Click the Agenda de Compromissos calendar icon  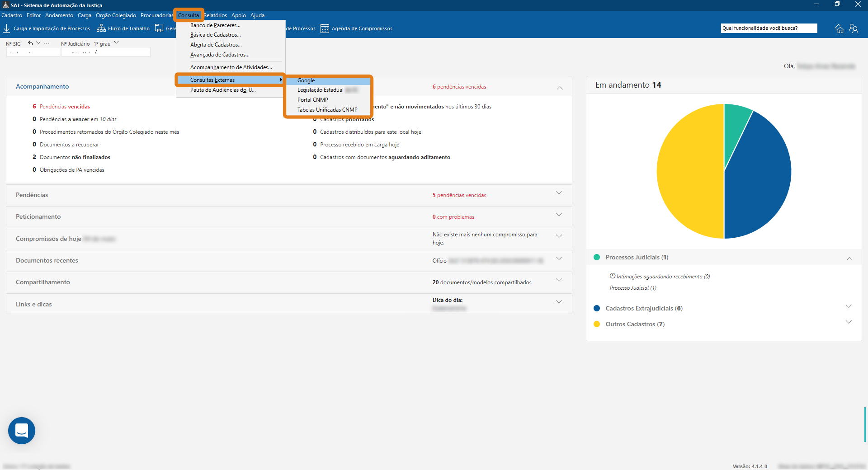point(325,28)
